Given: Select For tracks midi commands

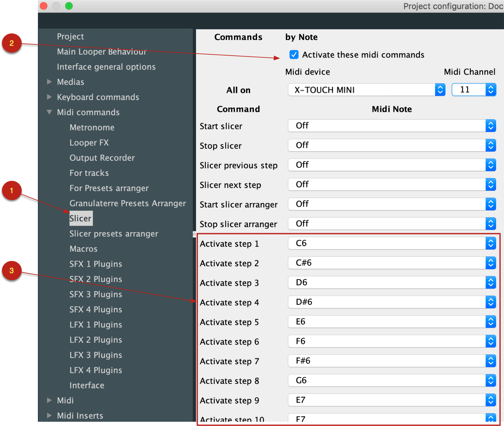Looking at the screenshot, I should (x=89, y=173).
